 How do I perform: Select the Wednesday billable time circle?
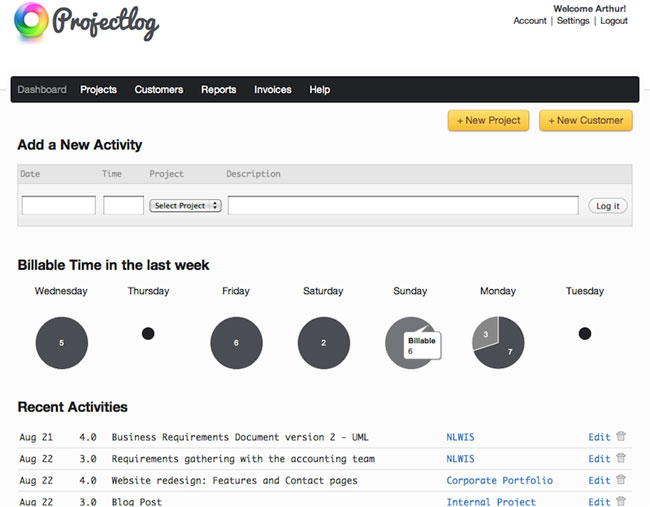[62, 343]
